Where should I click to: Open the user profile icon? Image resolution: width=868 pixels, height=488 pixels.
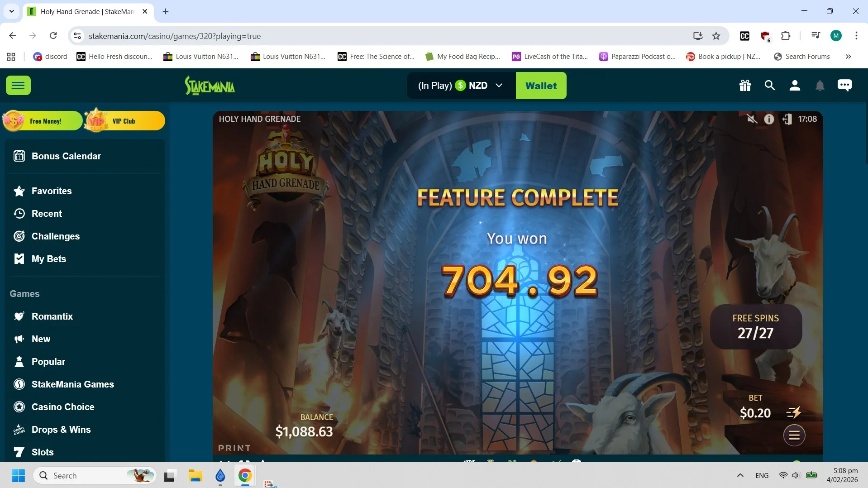(x=795, y=86)
